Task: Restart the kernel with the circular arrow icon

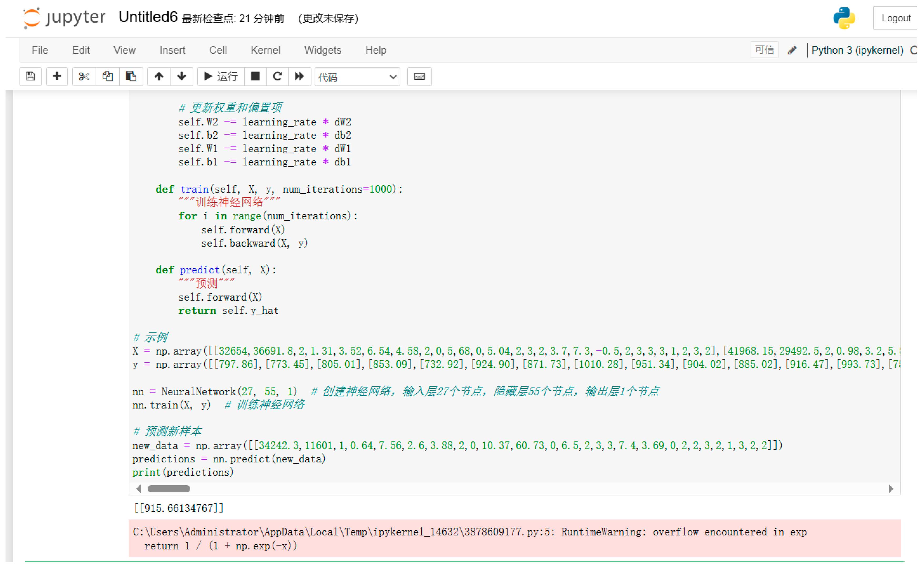Action: (278, 77)
